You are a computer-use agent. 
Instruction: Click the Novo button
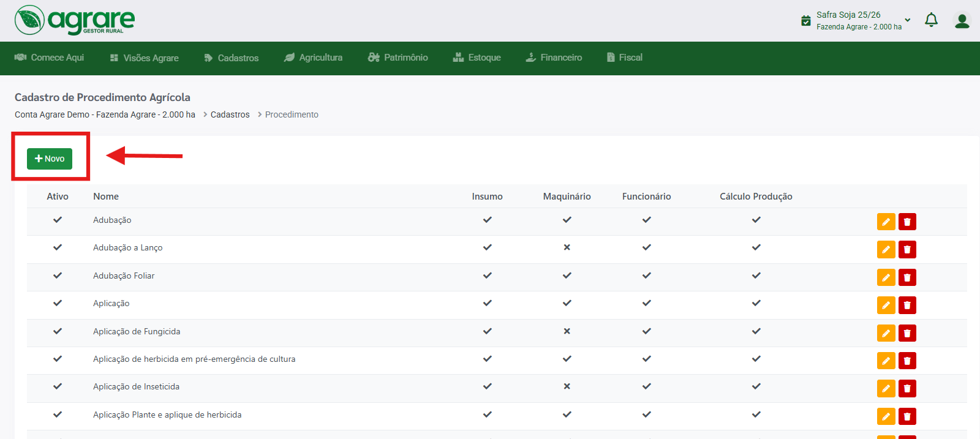(x=50, y=159)
